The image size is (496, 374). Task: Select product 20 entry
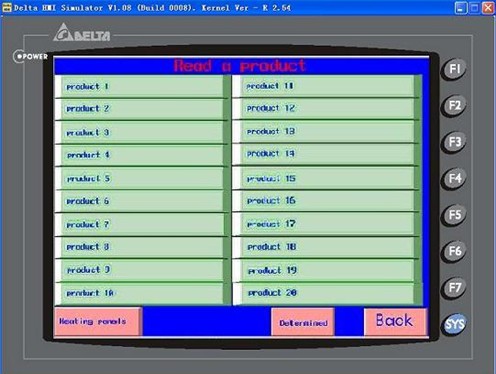[x=327, y=293]
